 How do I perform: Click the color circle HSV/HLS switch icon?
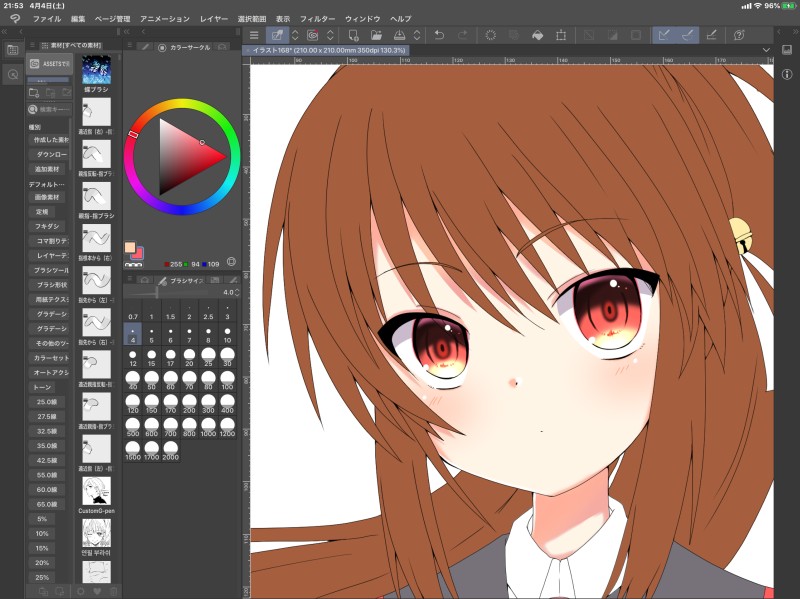(x=231, y=262)
